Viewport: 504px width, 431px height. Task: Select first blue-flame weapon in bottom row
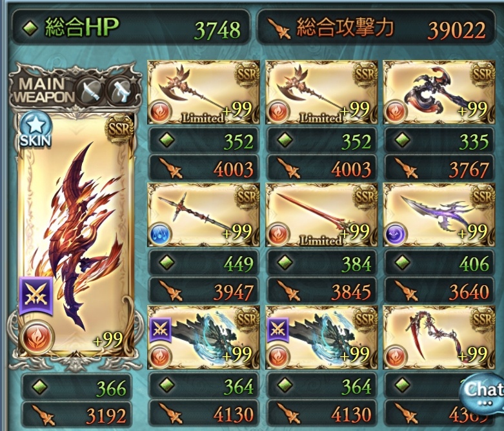tap(203, 337)
